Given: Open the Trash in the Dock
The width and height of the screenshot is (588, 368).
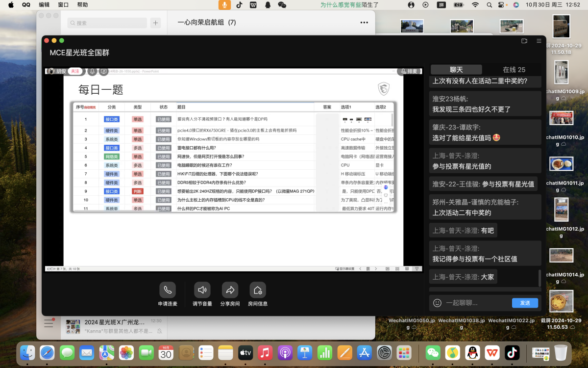Looking at the screenshot, I should (x=561, y=352).
